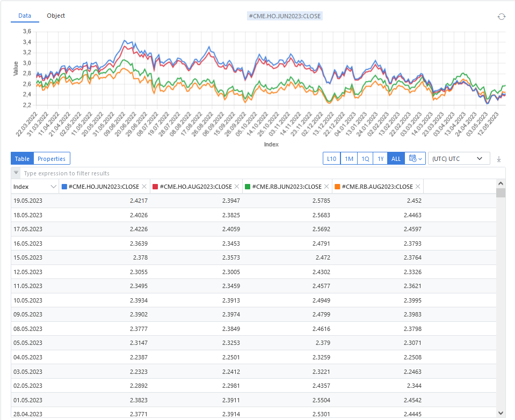Switch to the Object tab
This screenshot has height=420, width=515.
[x=56, y=16]
